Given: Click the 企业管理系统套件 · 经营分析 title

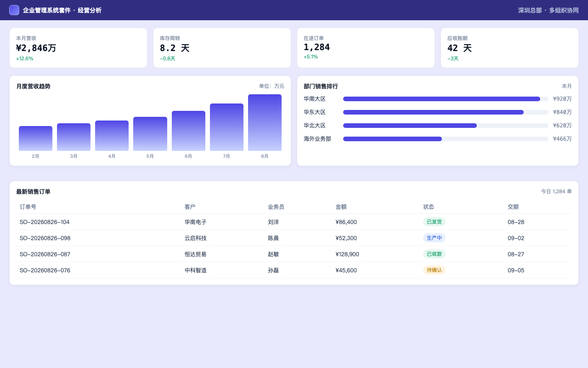Looking at the screenshot, I should click(x=62, y=10).
